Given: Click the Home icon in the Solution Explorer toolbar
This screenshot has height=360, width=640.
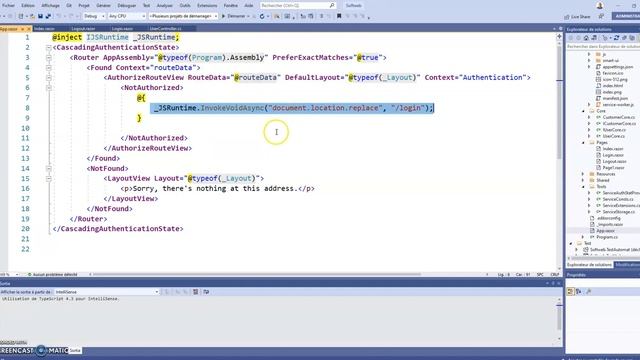Looking at the screenshot, I should [x=586, y=38].
